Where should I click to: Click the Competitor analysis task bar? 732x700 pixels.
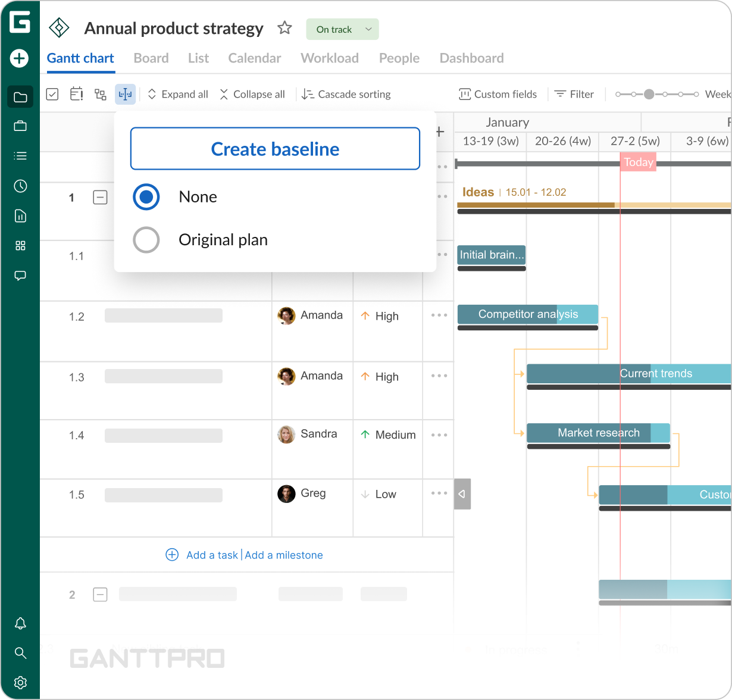[528, 314]
